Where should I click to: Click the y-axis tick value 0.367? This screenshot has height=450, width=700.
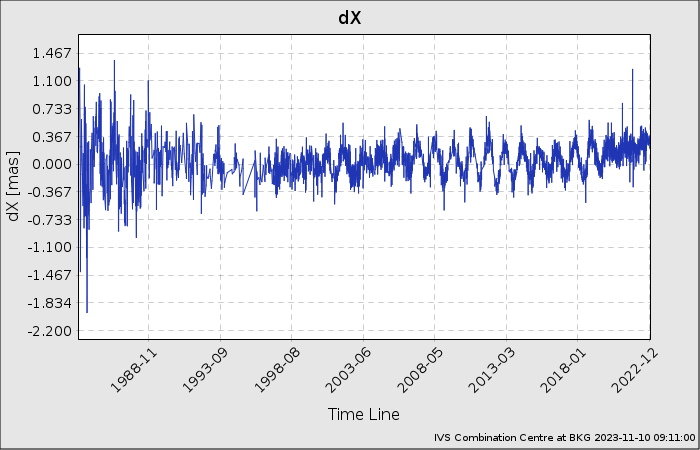[x=52, y=137]
